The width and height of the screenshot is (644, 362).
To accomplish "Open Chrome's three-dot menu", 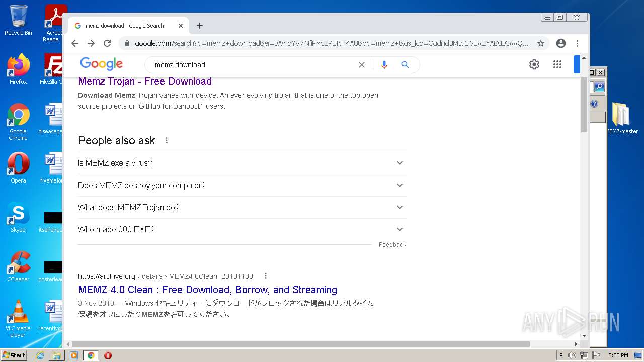I will 578,43.
